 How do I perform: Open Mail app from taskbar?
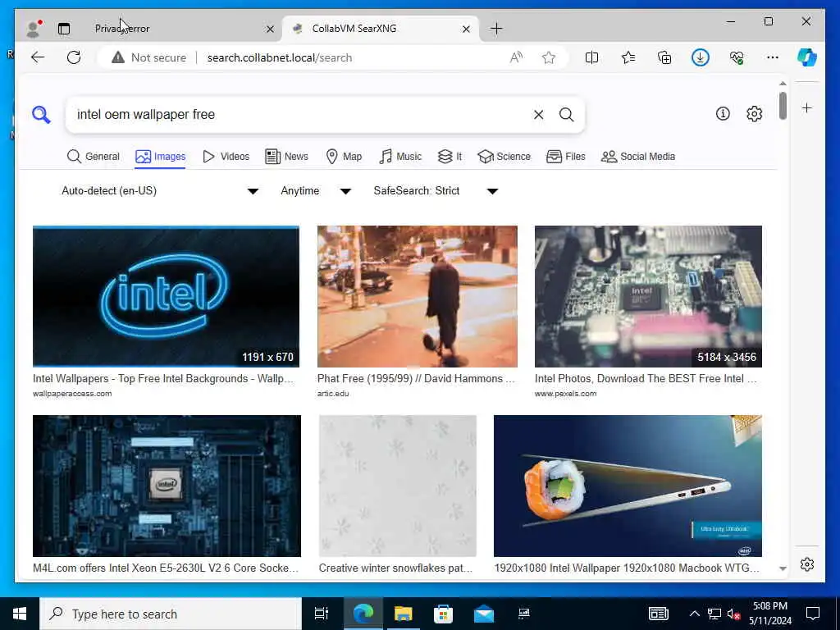tap(484, 614)
